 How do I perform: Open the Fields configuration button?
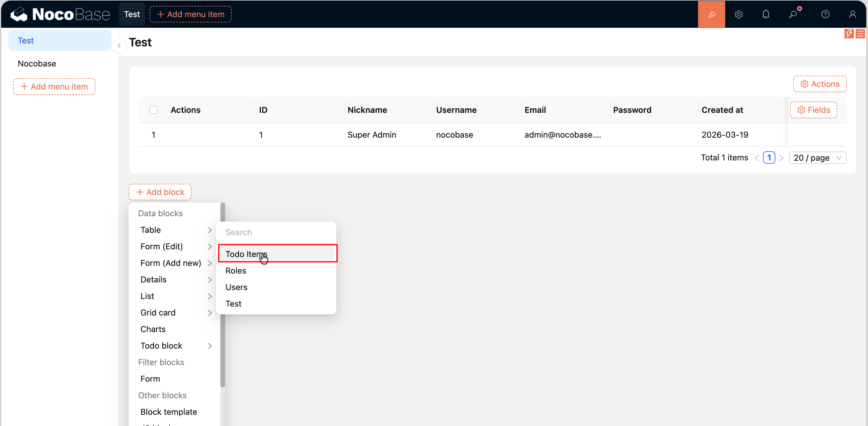tap(813, 110)
